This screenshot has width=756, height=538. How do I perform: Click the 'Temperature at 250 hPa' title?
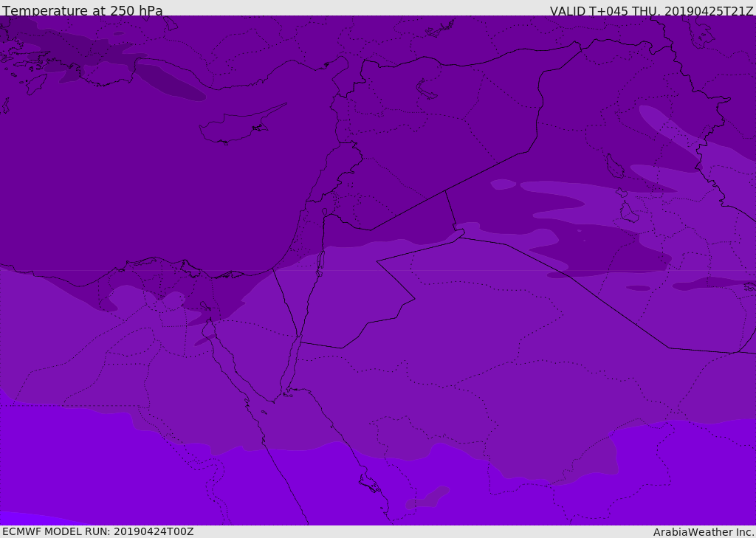click(83, 10)
